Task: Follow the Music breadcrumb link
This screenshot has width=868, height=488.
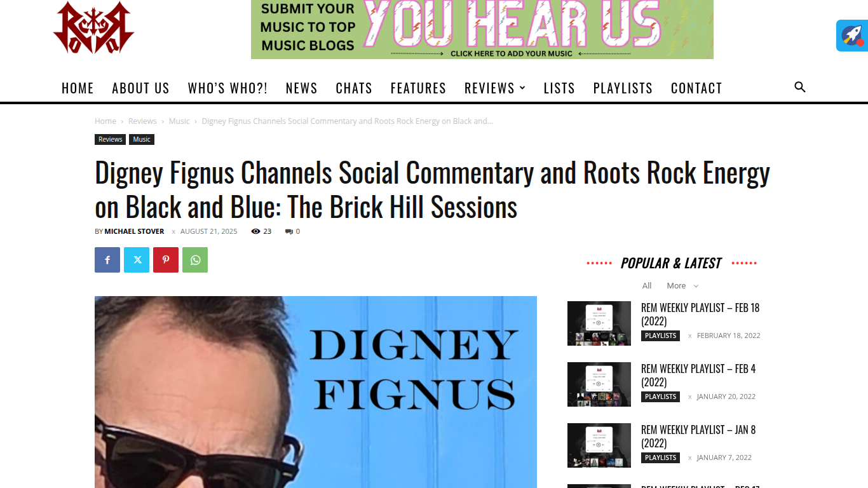Action: [x=179, y=121]
